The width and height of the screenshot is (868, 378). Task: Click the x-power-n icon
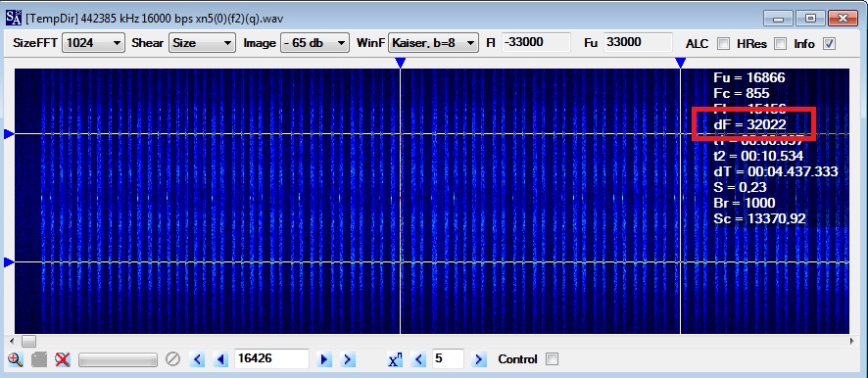[x=395, y=359]
